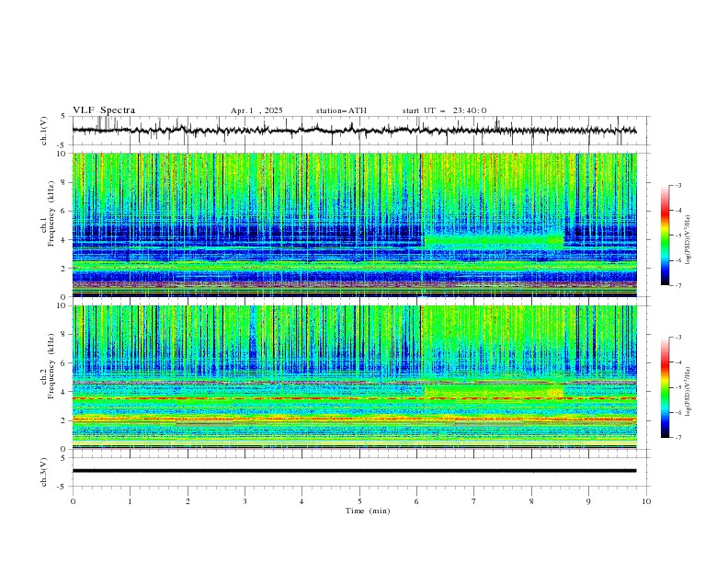Click inside the ch.2 spectrogram panel
Image resolution: width=728 pixels, height=563 pixels.
(354, 377)
